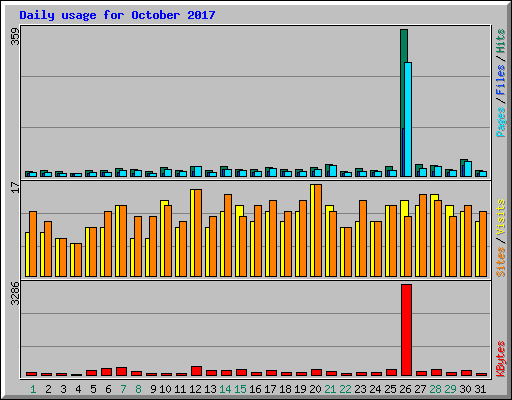Viewport: 512px width, 400px height.
Task: Click the title 'Daily usage for October 2017'
Action: tap(117, 15)
